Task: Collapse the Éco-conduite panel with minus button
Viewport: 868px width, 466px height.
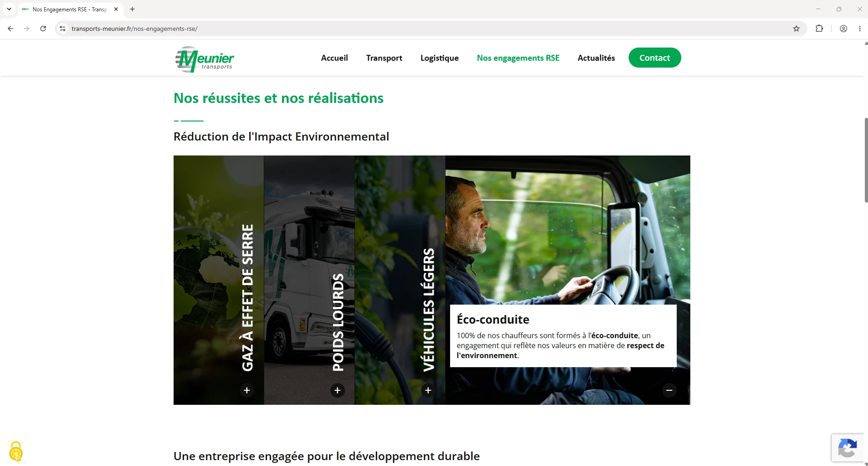Action: tap(669, 390)
